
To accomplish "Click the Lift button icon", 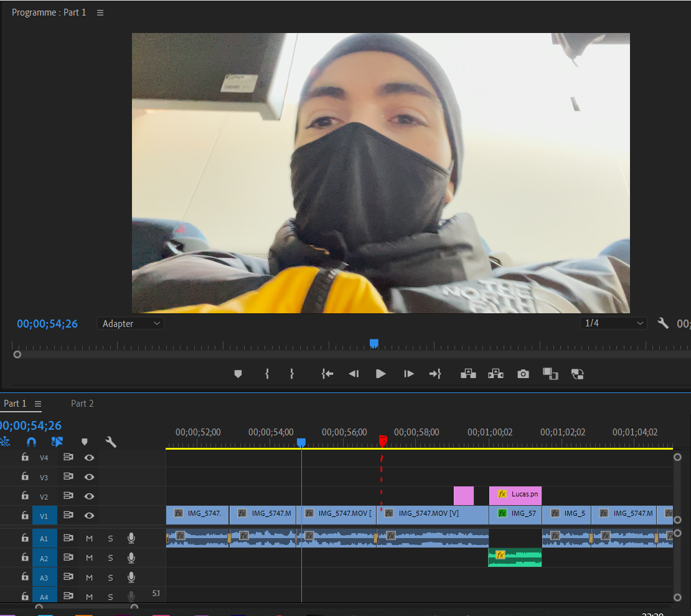I will (468, 374).
